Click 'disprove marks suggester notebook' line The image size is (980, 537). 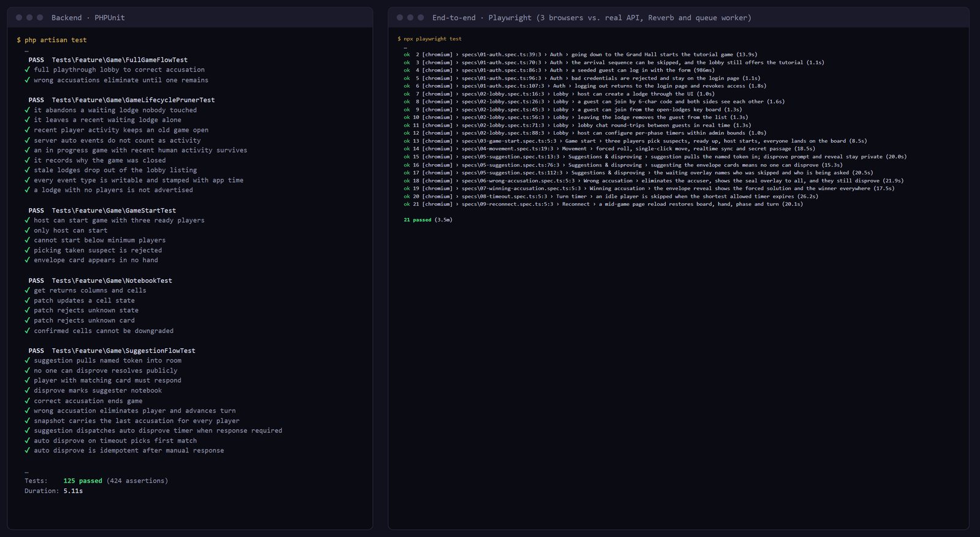[98, 391]
